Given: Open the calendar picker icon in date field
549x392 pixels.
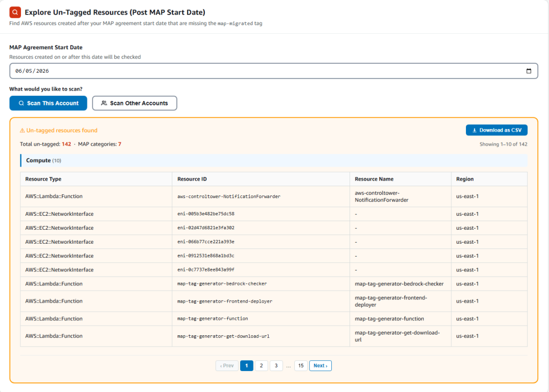Looking at the screenshot, I should pyautogui.click(x=528, y=71).
